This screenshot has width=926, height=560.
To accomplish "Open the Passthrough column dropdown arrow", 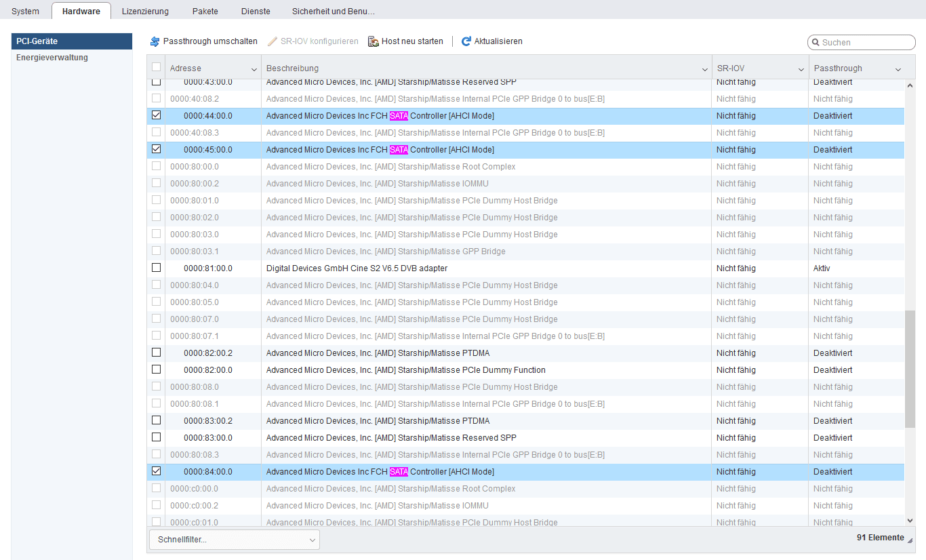I will (x=898, y=69).
